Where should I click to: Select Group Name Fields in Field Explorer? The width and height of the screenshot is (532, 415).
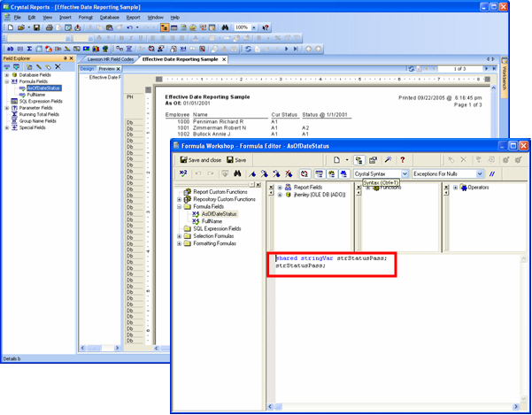coord(38,121)
